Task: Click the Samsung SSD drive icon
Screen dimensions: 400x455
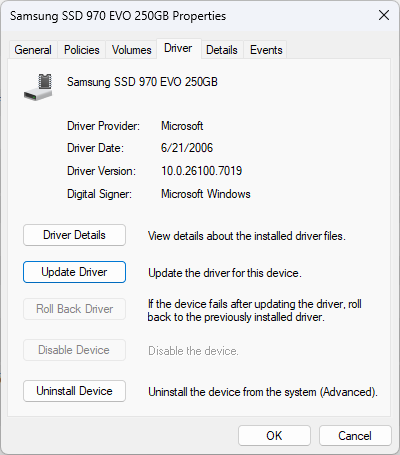Action: 38,87
